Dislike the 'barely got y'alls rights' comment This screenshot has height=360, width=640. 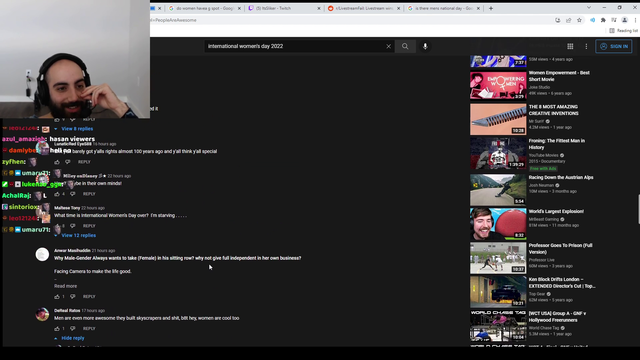click(x=68, y=162)
